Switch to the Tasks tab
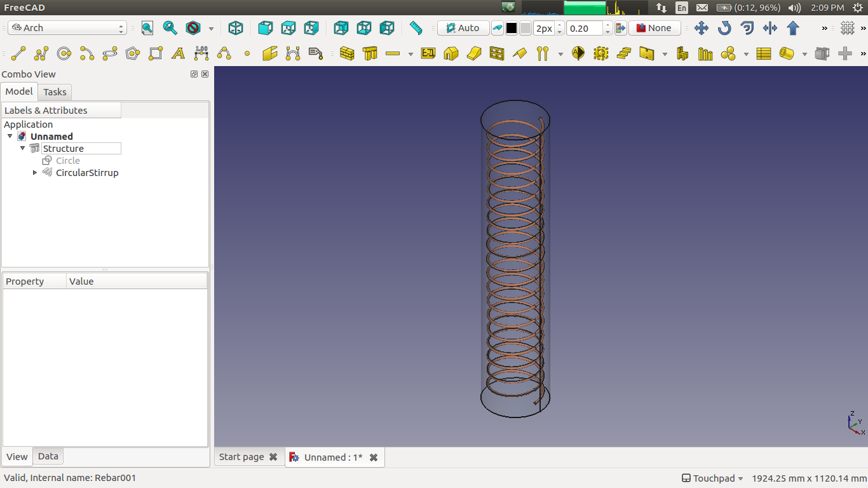868x488 pixels. tap(55, 92)
